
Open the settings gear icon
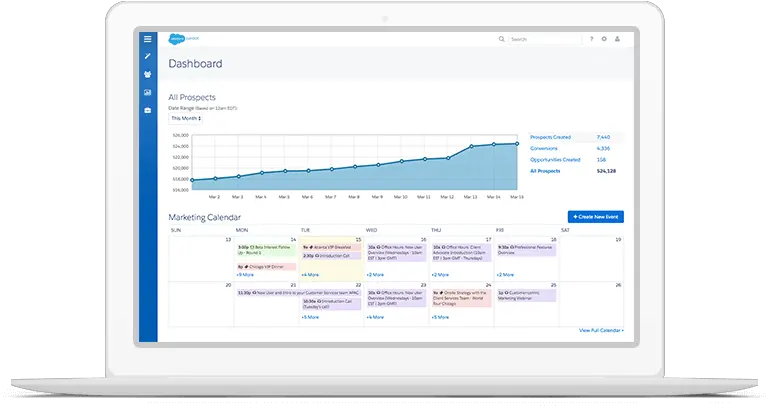pos(604,39)
